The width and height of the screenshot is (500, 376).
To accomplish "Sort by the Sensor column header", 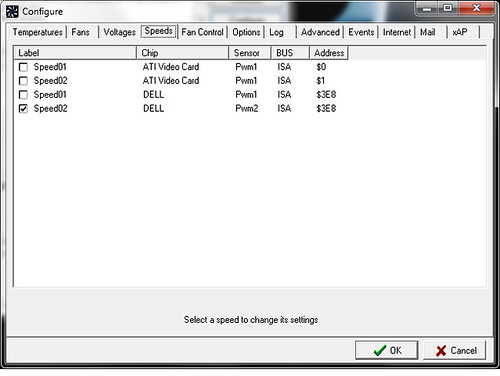I will tap(250, 53).
